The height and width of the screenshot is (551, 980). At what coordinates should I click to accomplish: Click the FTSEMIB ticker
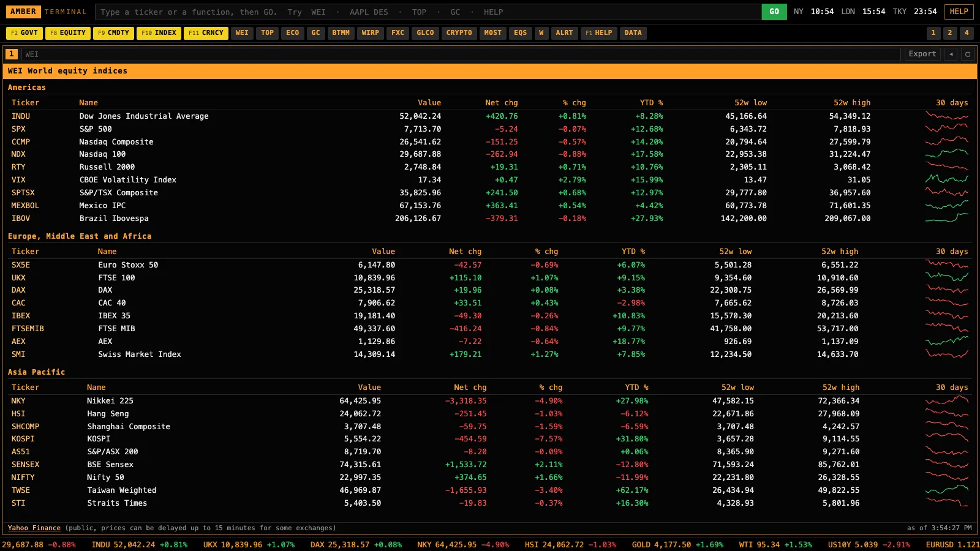click(28, 329)
